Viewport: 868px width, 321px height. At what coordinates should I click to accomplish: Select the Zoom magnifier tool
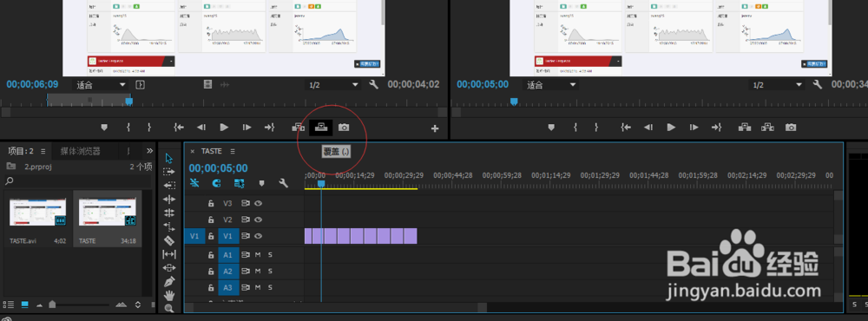(x=169, y=308)
